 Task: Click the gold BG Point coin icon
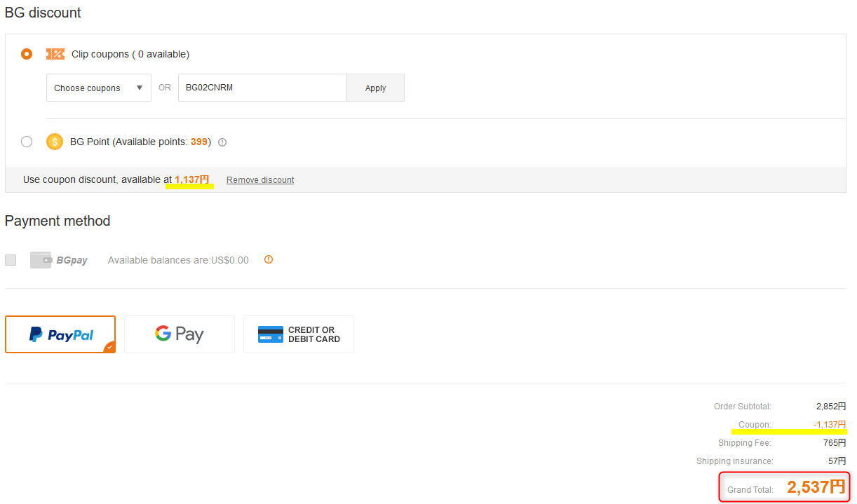pyautogui.click(x=55, y=142)
